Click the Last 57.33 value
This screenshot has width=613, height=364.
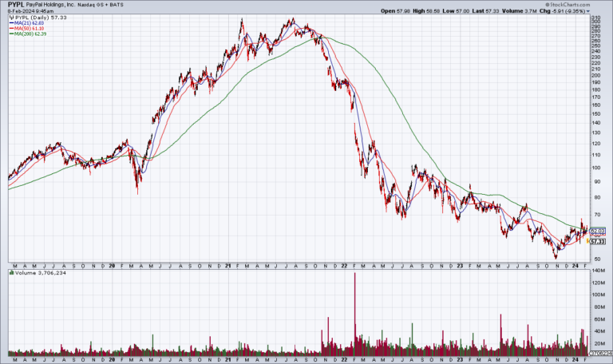click(485, 11)
